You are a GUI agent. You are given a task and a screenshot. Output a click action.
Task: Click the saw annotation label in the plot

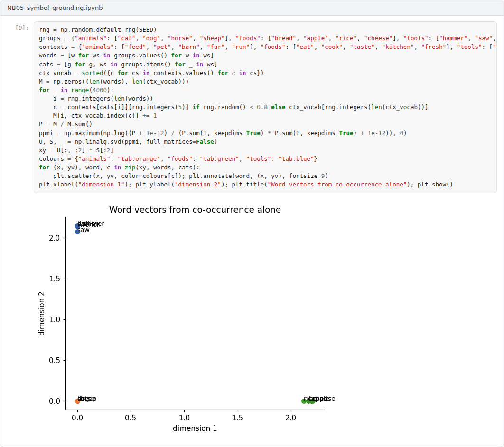point(84,230)
